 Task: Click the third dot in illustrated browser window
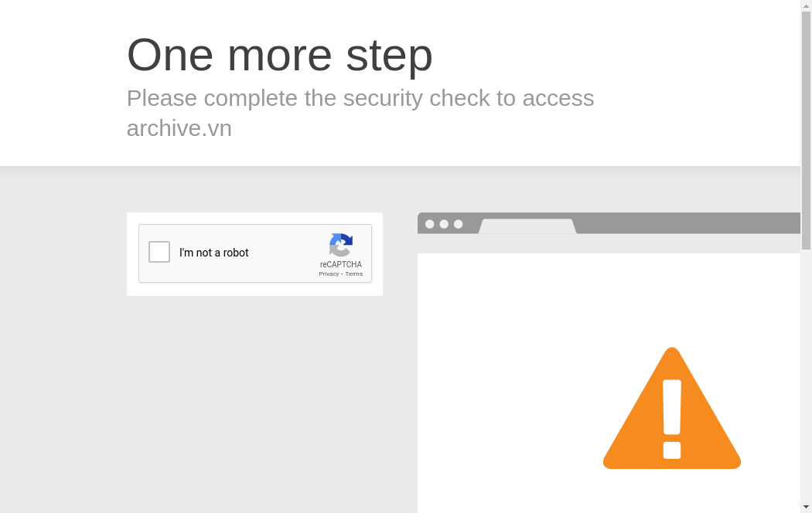point(459,224)
